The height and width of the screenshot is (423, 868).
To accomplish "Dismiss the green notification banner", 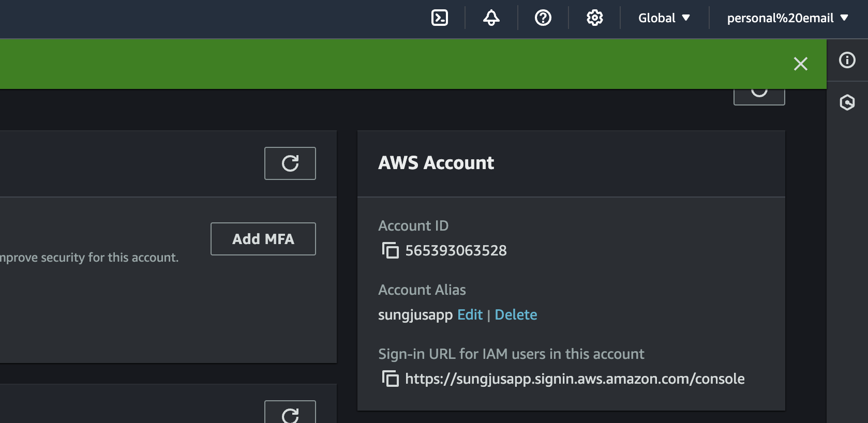I will click(x=800, y=64).
